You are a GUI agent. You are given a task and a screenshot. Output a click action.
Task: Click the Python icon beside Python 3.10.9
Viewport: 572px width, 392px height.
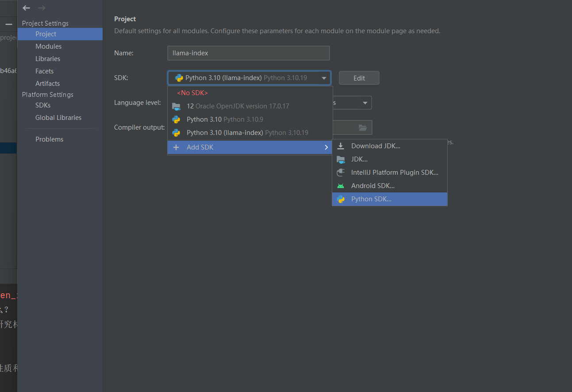176,119
